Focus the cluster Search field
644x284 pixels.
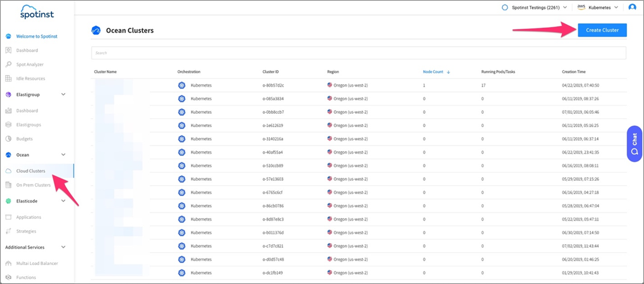coord(358,52)
